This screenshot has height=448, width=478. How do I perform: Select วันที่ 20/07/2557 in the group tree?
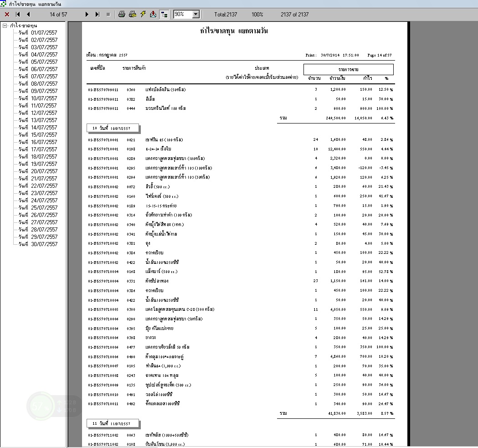point(38,171)
